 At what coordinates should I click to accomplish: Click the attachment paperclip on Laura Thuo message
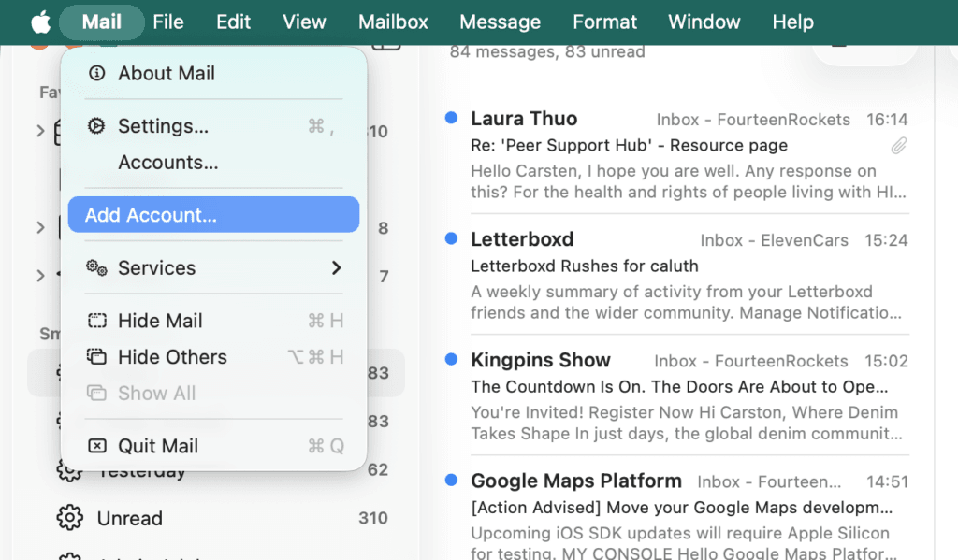tap(899, 145)
